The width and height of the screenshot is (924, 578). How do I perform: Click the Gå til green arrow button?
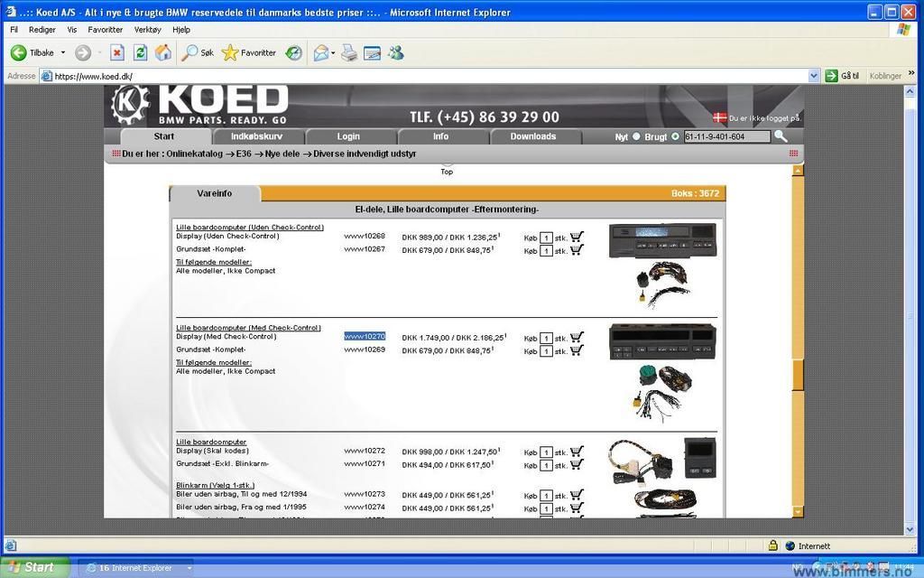pos(842,76)
